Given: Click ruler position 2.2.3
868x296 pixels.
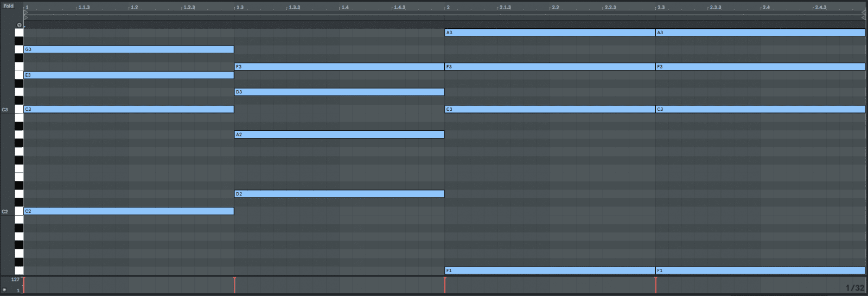Looking at the screenshot, I should (610, 7).
